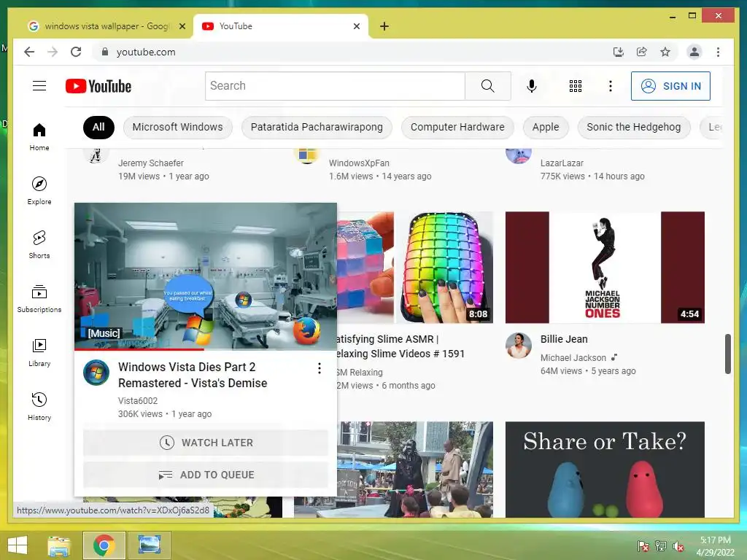Select the Apple filter chip
747x560 pixels.
pos(546,127)
